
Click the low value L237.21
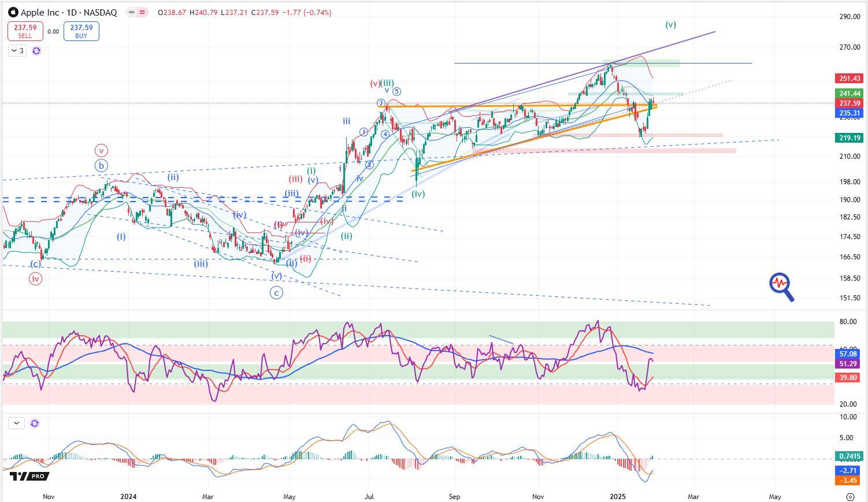click(x=234, y=12)
